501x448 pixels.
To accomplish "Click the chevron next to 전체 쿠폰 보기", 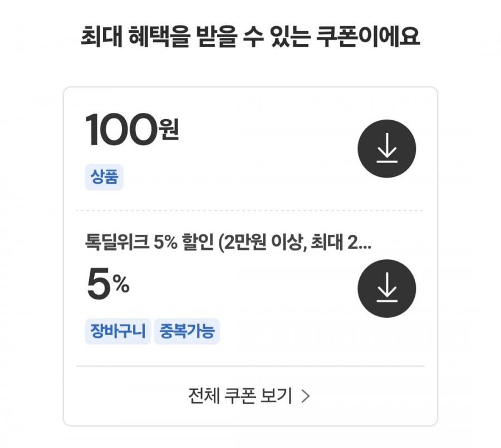I will click(306, 396).
